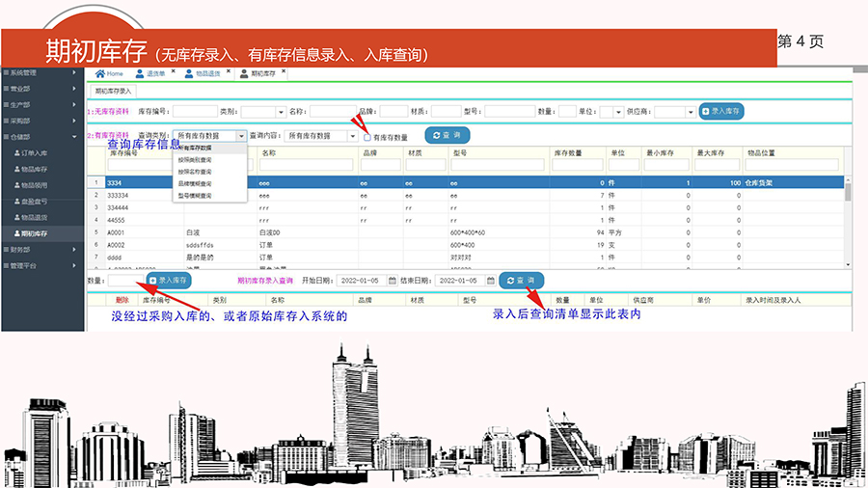Screen dimensions: 868x488
Task: Click the Home icon tab
Action: pyautogui.click(x=109, y=73)
